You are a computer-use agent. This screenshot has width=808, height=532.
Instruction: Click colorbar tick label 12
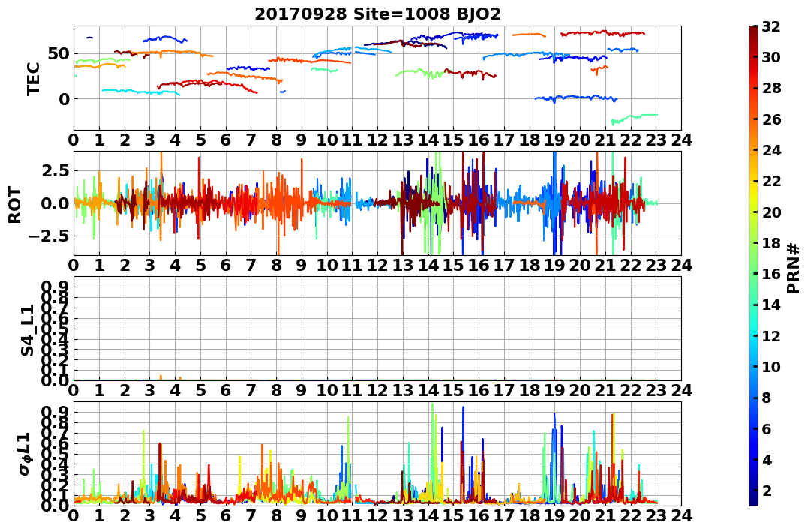771,335
